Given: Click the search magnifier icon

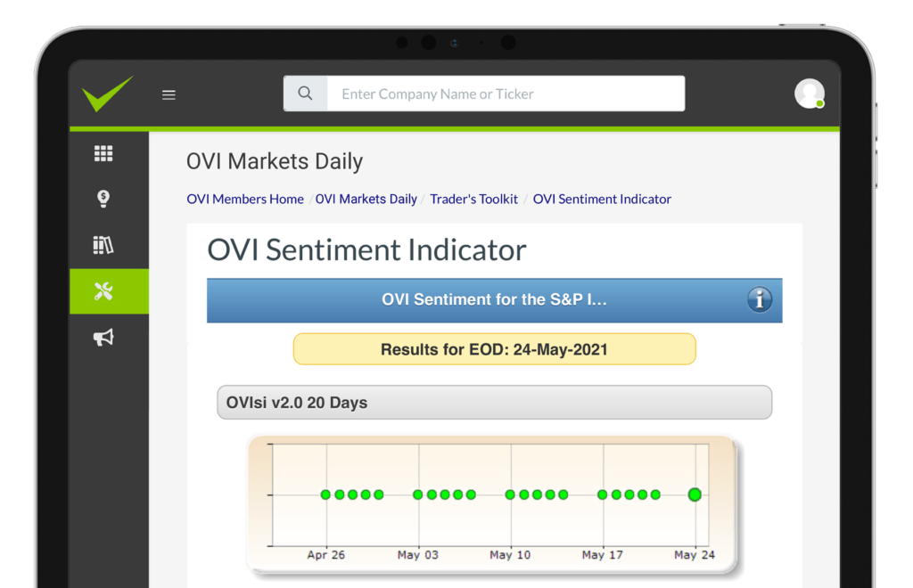Looking at the screenshot, I should click(x=305, y=93).
